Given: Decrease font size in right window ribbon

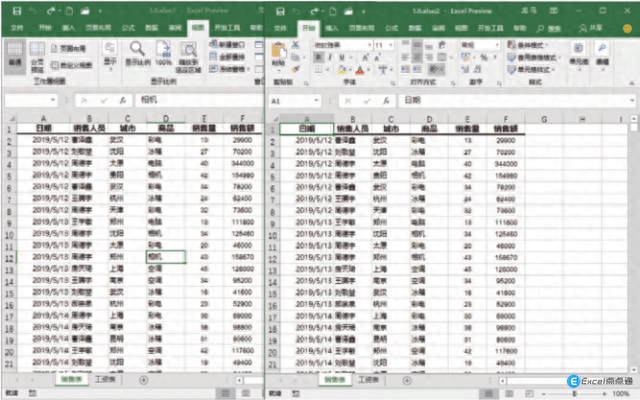Looking at the screenshot, I should click(x=378, y=58).
